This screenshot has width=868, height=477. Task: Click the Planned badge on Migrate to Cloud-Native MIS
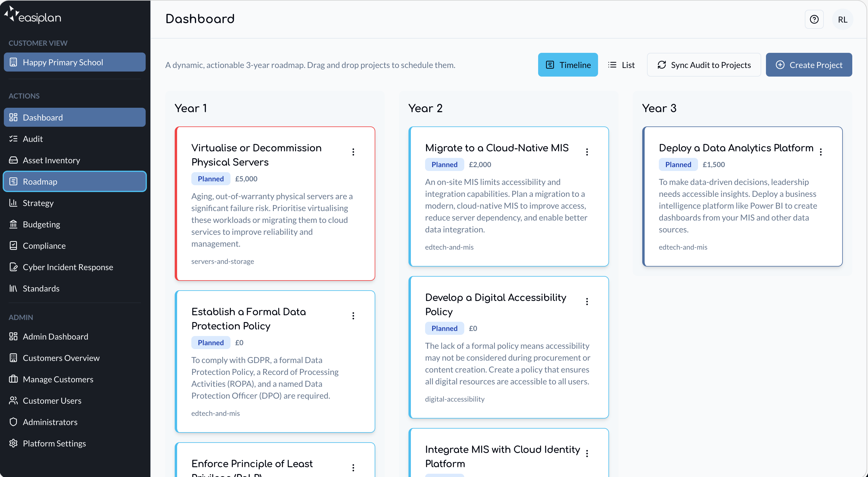(x=444, y=164)
